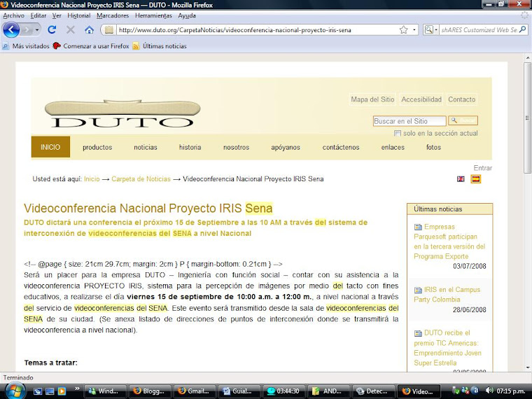Switch language with the British flag icon
The height and width of the screenshot is (399, 532).
click(461, 178)
